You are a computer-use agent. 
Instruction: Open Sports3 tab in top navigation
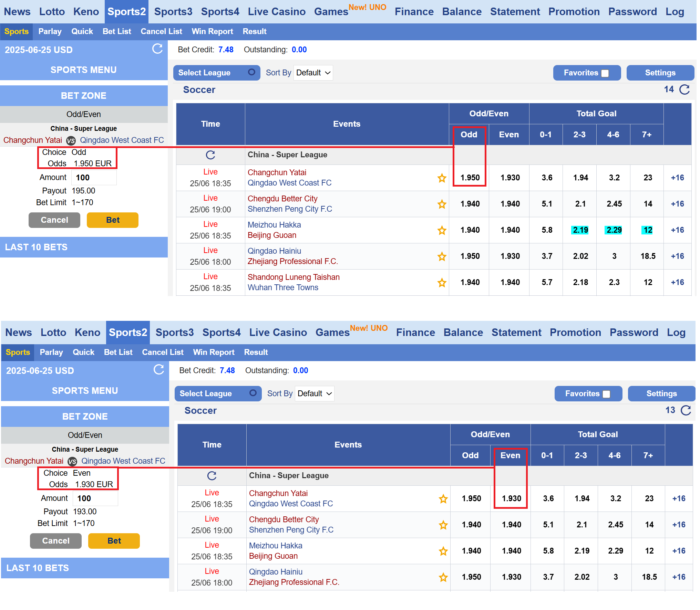(x=173, y=12)
